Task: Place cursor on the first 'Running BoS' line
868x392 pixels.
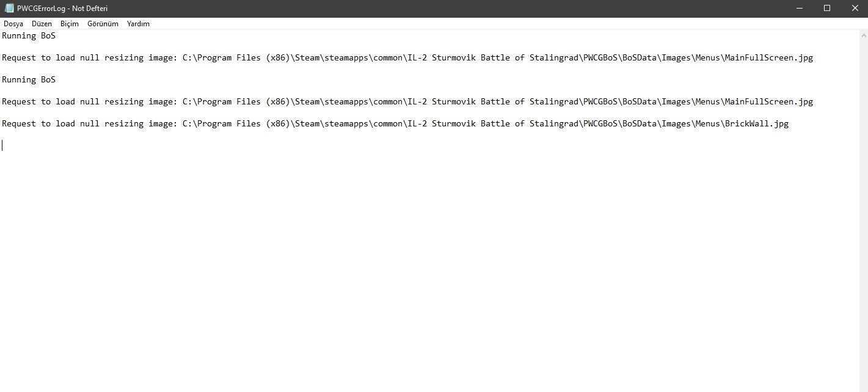Action: pos(29,36)
